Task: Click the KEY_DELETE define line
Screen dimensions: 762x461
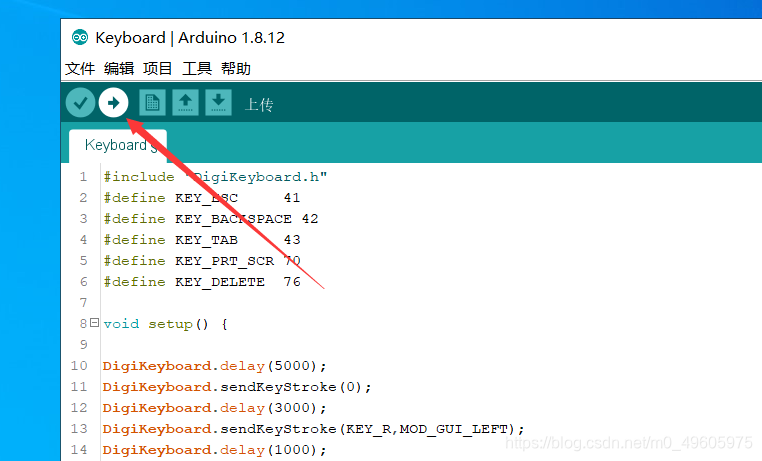Action: point(202,282)
